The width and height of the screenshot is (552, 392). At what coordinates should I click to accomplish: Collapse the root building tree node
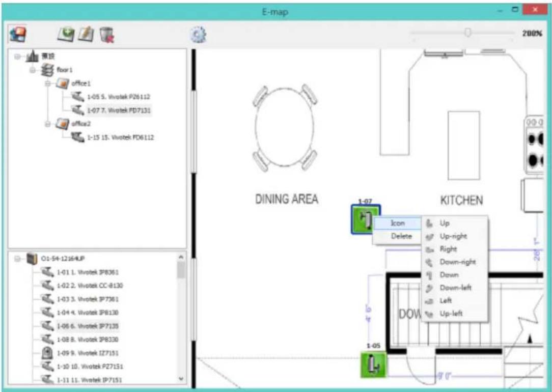pyautogui.click(x=17, y=57)
